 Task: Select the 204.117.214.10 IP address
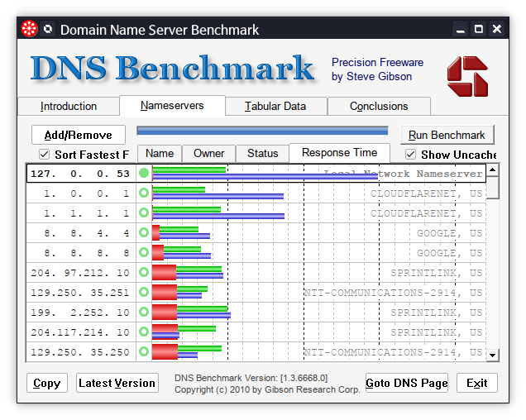coord(80,332)
